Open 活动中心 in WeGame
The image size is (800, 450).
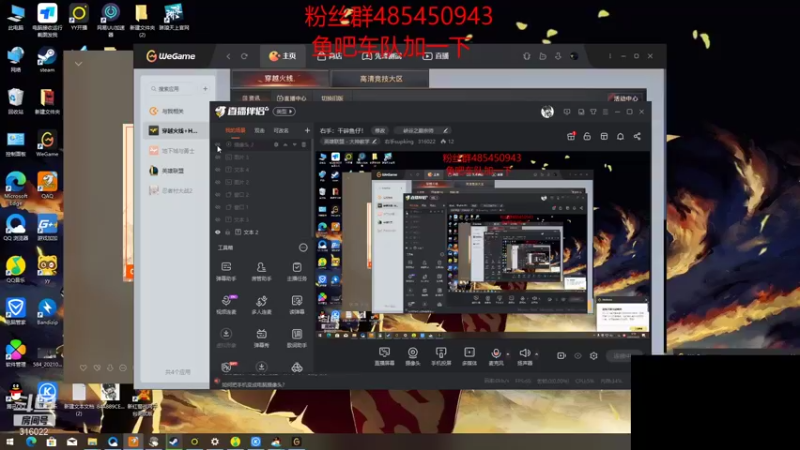pyautogui.click(x=624, y=98)
